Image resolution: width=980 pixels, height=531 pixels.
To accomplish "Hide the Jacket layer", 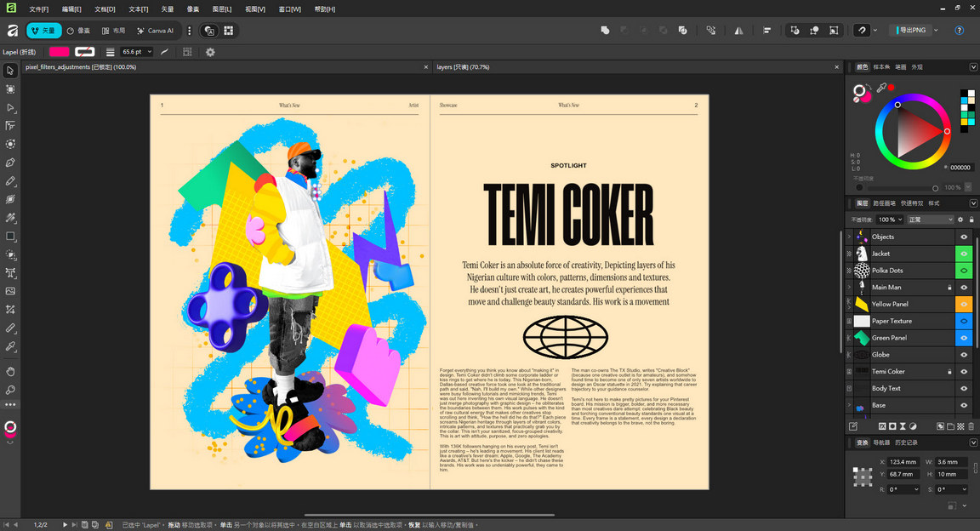I will [x=963, y=253].
